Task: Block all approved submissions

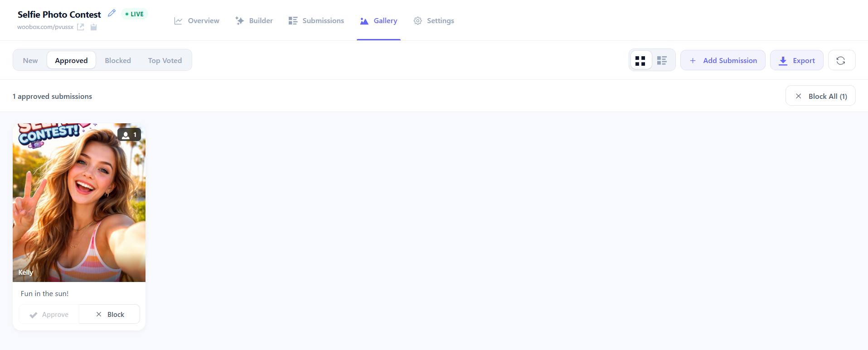Action: pyautogui.click(x=820, y=96)
